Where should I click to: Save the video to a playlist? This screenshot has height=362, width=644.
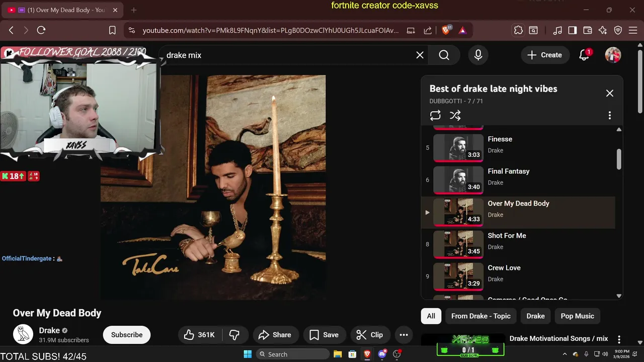[x=324, y=335]
